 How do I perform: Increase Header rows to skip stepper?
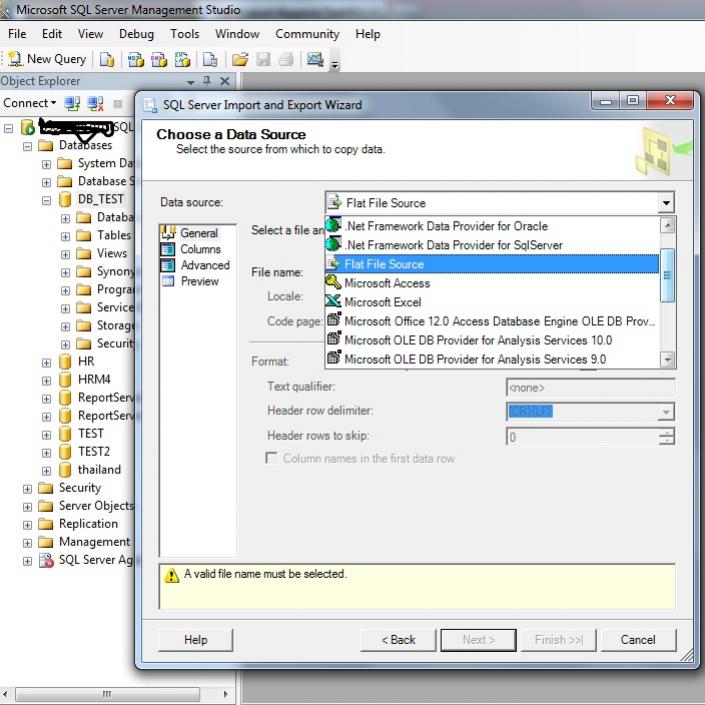(x=667, y=432)
